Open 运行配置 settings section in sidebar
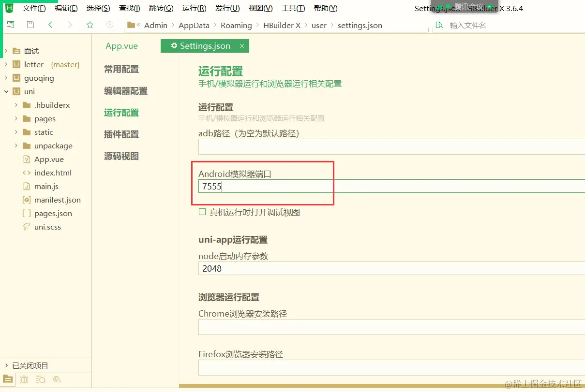 121,113
